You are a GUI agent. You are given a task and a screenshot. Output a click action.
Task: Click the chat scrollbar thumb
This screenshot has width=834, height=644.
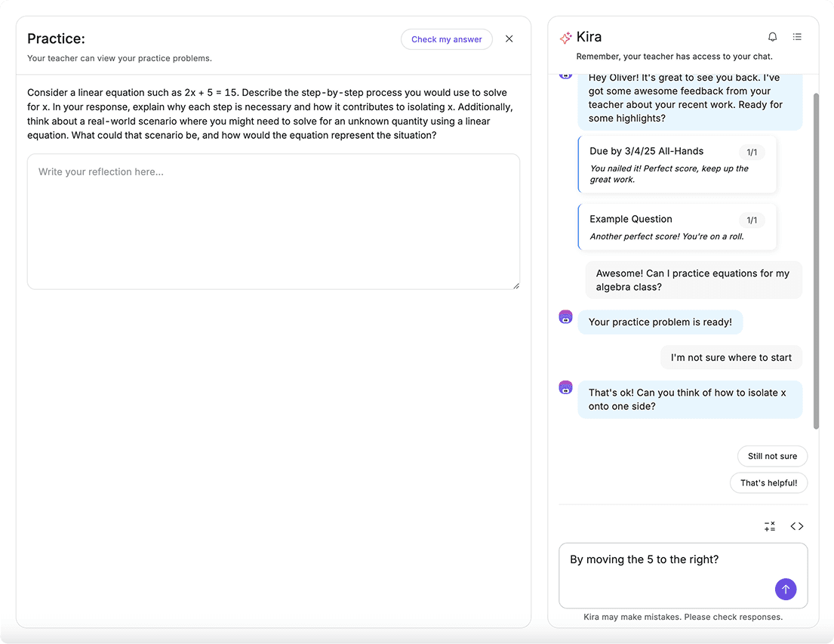click(816, 260)
